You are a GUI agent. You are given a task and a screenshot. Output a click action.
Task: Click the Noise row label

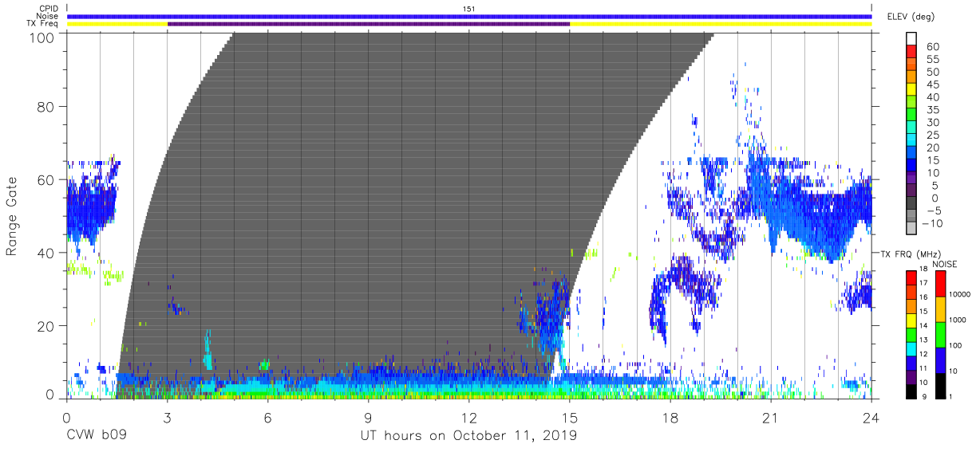click(48, 16)
